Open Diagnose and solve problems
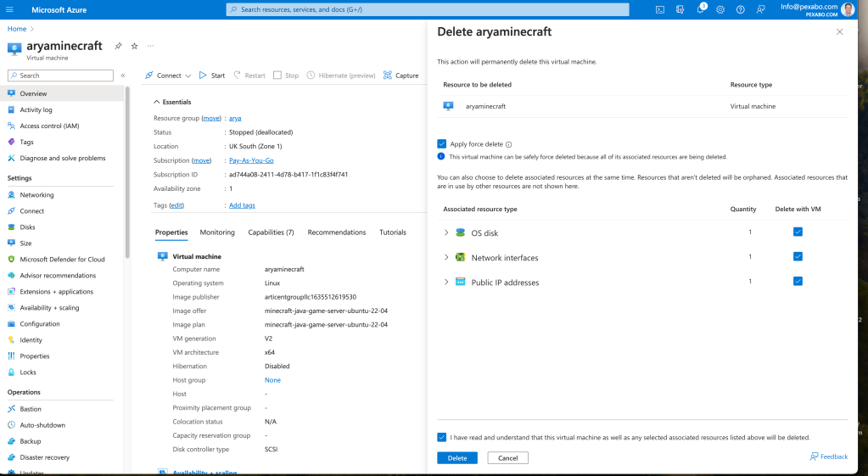 tap(63, 158)
